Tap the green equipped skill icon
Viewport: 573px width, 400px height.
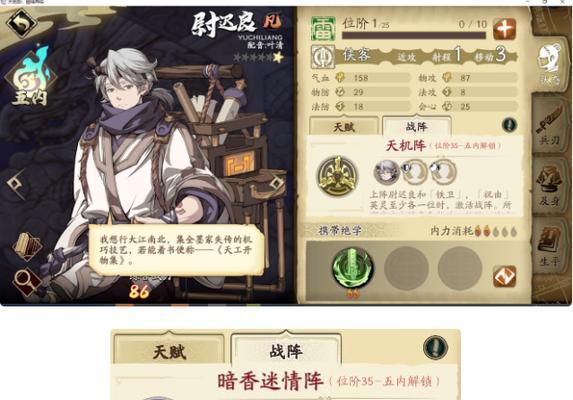point(352,268)
